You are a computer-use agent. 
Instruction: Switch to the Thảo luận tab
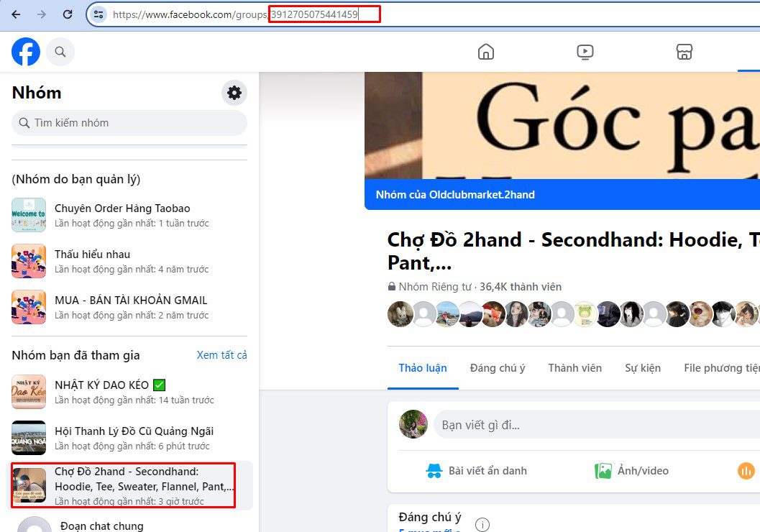(x=423, y=368)
